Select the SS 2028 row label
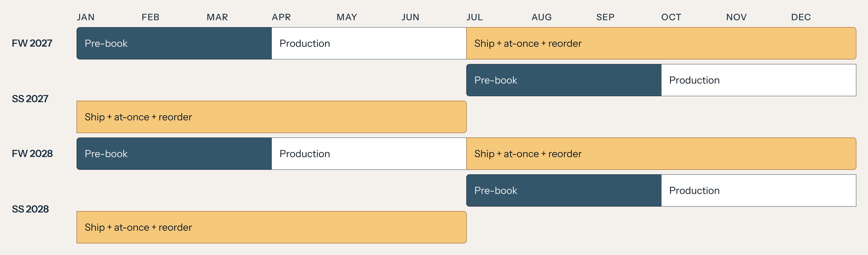Screen dimensions: 868x255 [30, 209]
